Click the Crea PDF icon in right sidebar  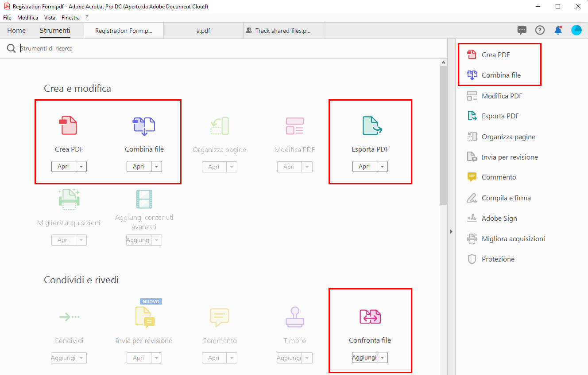click(x=472, y=55)
